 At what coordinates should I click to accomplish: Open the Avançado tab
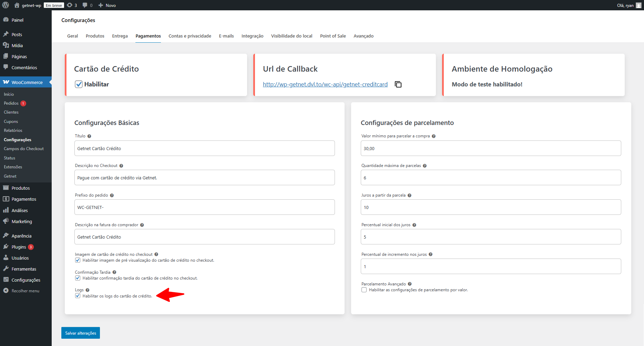(364, 36)
